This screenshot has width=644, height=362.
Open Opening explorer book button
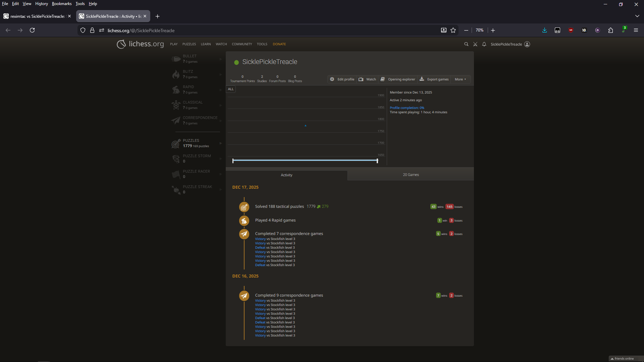click(398, 79)
